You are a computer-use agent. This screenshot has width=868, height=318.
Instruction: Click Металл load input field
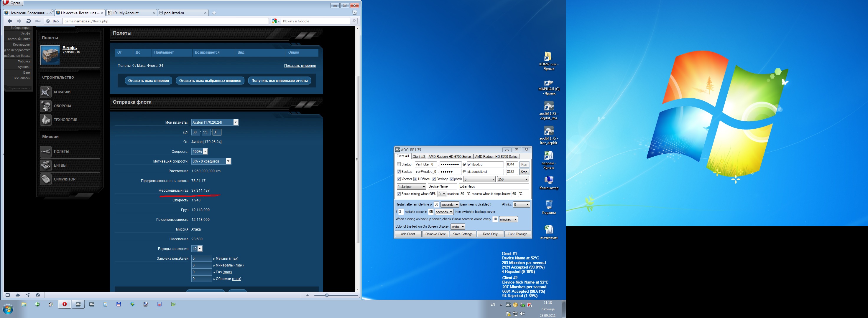coord(201,259)
